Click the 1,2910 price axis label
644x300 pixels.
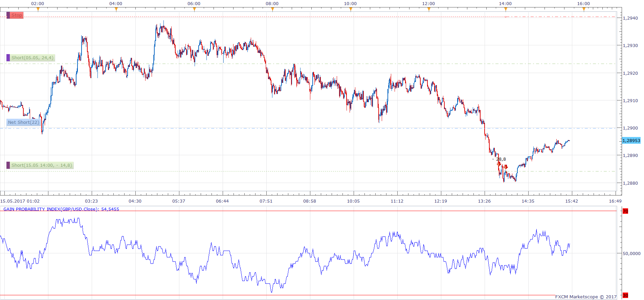click(x=630, y=101)
